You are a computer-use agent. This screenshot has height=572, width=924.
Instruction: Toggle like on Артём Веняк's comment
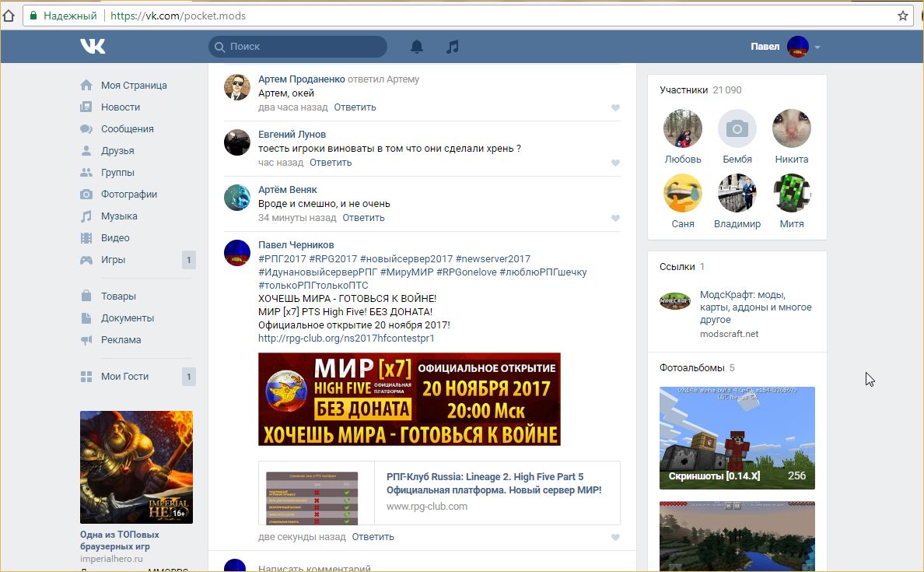coord(615,219)
